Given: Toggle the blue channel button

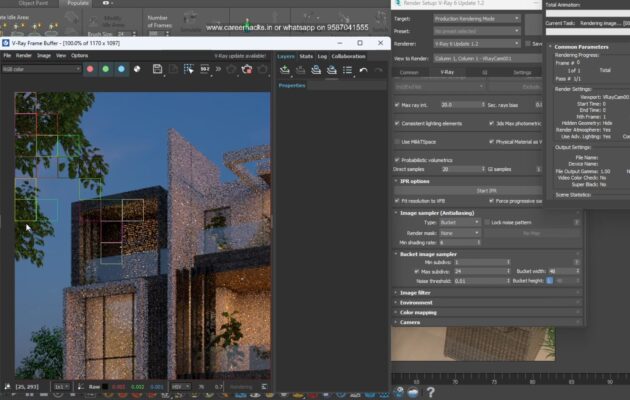Looking at the screenshot, I should pos(121,69).
